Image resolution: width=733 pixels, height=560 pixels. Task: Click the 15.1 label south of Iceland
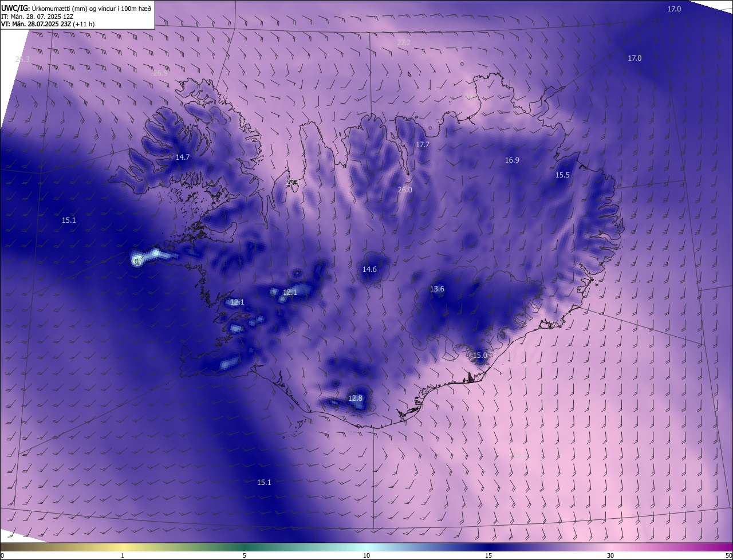(x=264, y=483)
